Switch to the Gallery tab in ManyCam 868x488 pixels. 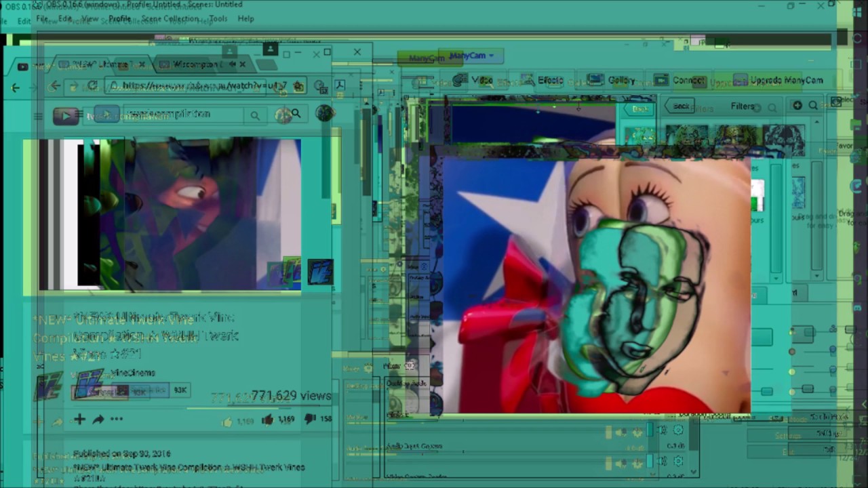(611, 80)
